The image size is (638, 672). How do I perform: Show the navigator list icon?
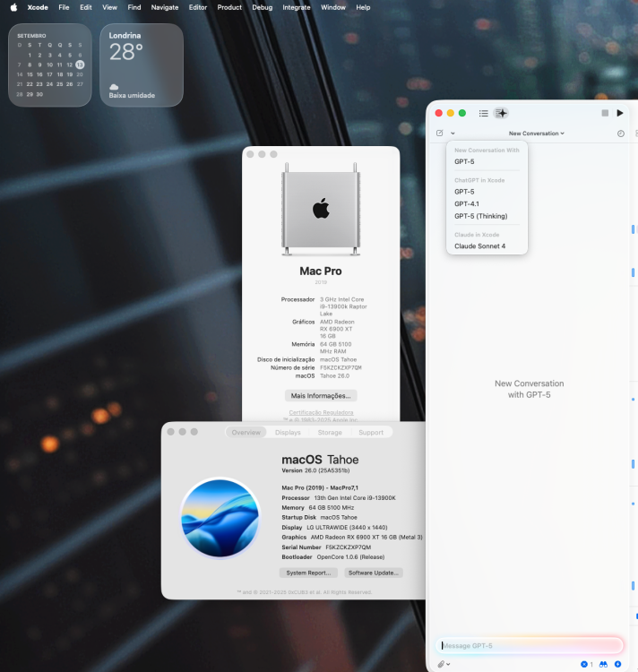[x=483, y=113]
